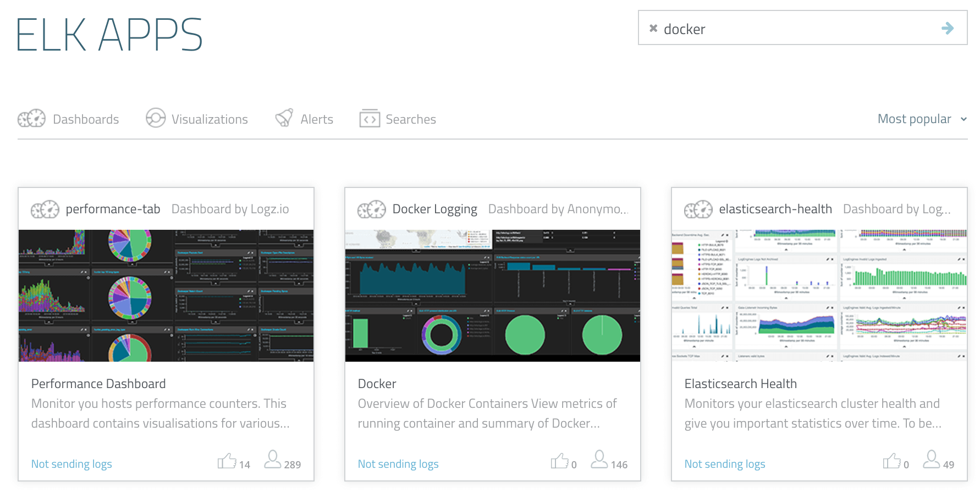Open the Dashboards tab
This screenshot has width=980, height=498.
(68, 119)
